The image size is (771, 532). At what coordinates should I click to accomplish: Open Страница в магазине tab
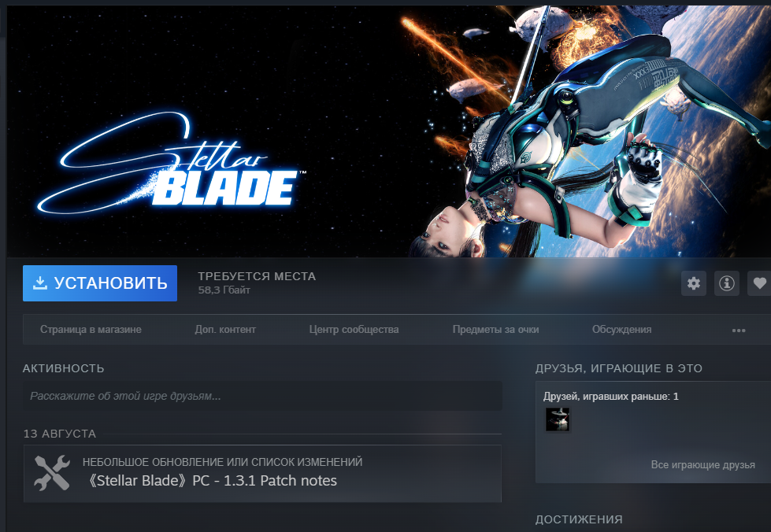pyautogui.click(x=91, y=330)
